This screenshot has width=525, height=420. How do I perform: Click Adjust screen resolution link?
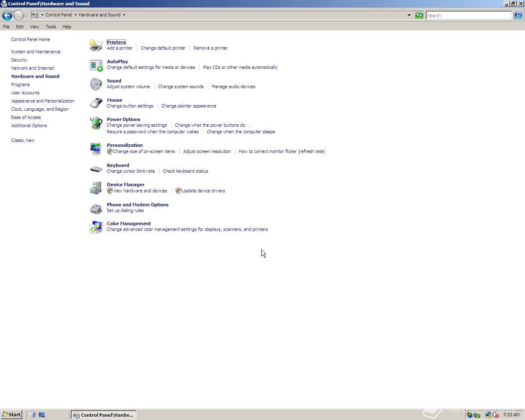pos(207,151)
